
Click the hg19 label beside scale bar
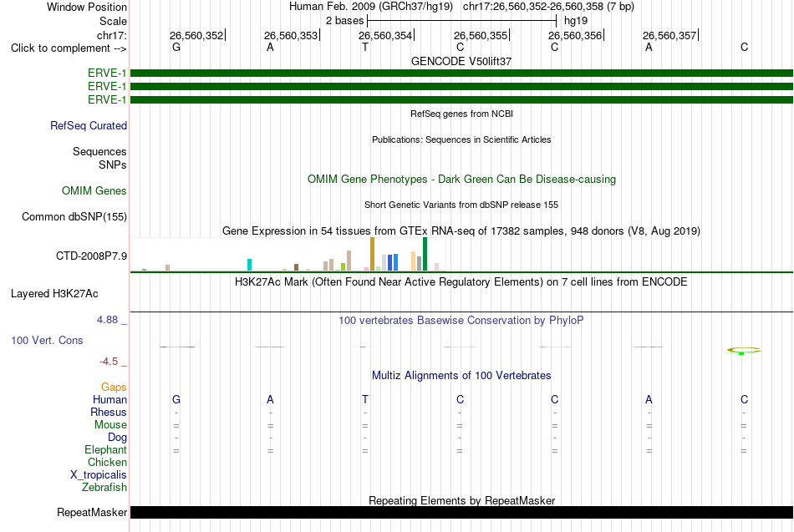click(x=576, y=21)
